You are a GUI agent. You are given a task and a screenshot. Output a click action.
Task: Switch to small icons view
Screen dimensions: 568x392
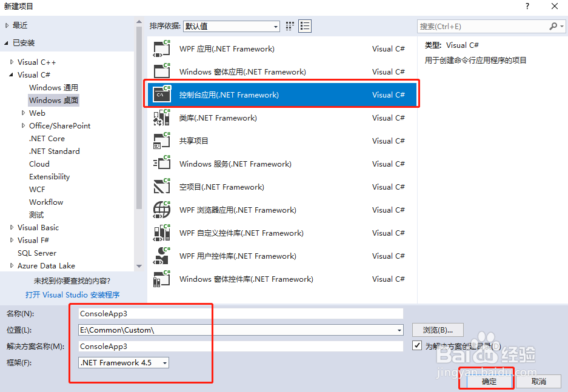(x=290, y=26)
